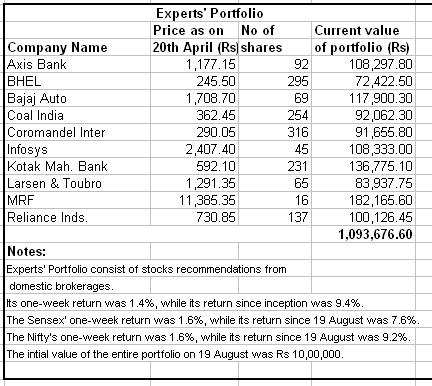Select the Experts' Portfolio title cell

click(209, 13)
